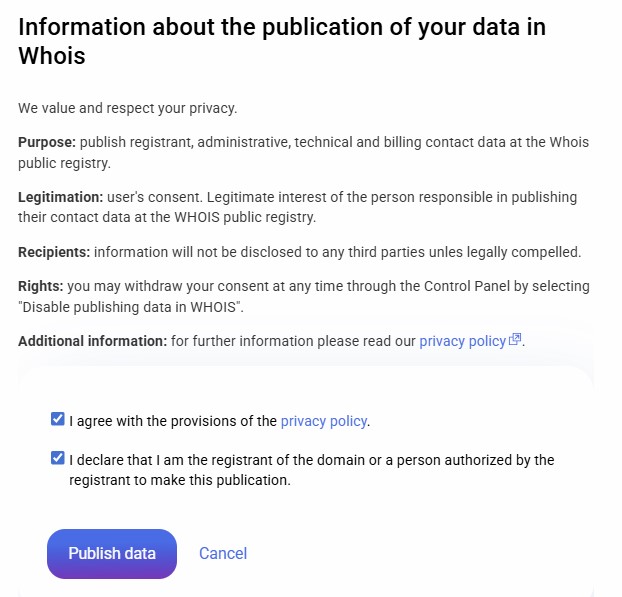Click the quoted "Disable publishing data in WHOIS" text
Viewport: 622px width, 597px height.
click(x=133, y=306)
